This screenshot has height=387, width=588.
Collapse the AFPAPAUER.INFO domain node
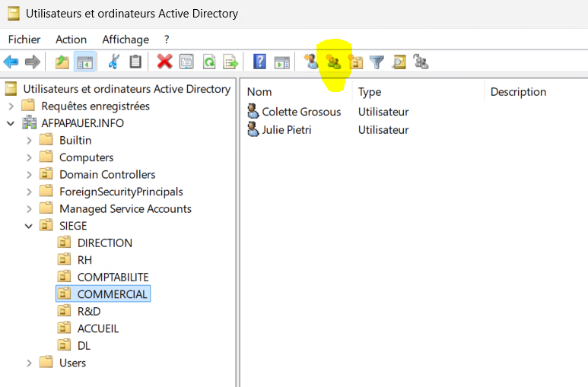[11, 123]
